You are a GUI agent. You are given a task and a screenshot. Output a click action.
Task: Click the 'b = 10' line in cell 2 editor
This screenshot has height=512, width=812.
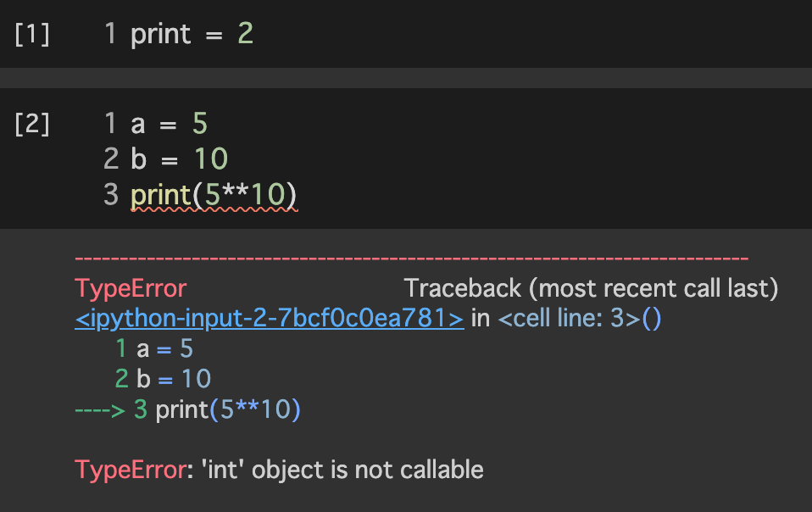coord(179,159)
